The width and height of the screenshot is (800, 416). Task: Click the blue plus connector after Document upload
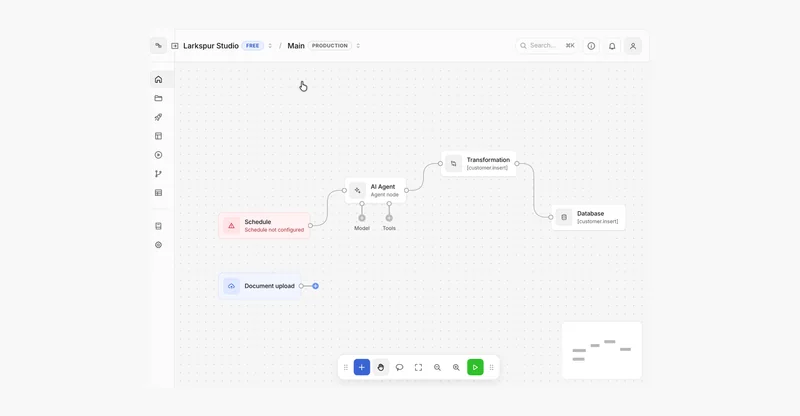316,286
